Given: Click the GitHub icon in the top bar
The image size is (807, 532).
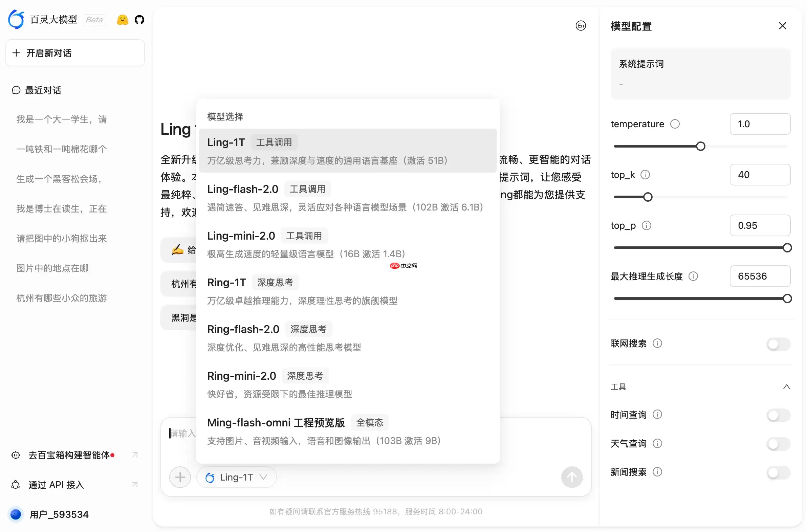Looking at the screenshot, I should (x=139, y=19).
